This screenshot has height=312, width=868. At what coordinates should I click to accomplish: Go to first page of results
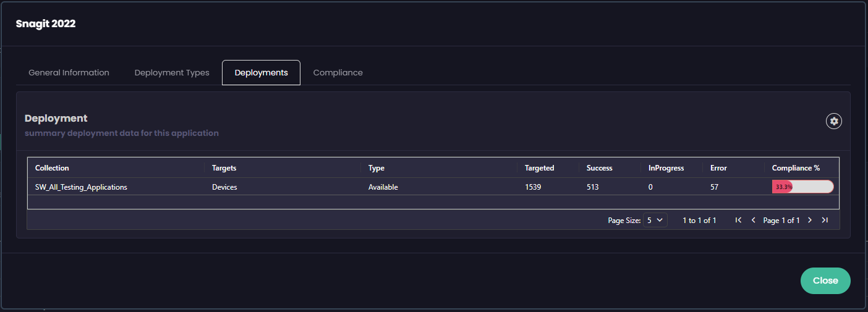pyautogui.click(x=738, y=220)
